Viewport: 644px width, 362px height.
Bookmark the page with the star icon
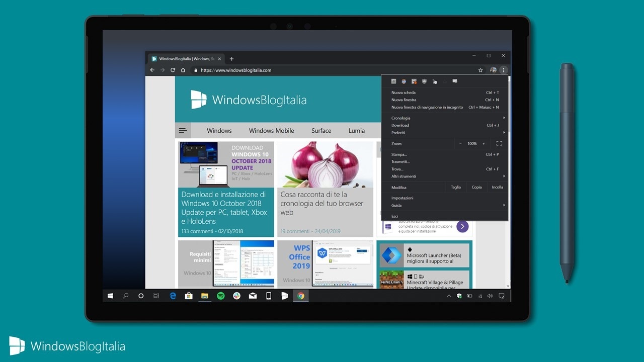480,70
